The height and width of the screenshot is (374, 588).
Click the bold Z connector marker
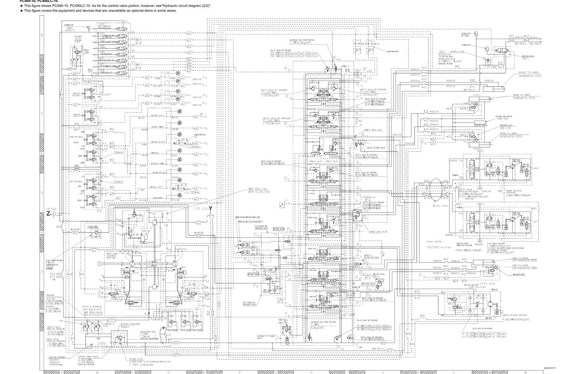(x=49, y=214)
